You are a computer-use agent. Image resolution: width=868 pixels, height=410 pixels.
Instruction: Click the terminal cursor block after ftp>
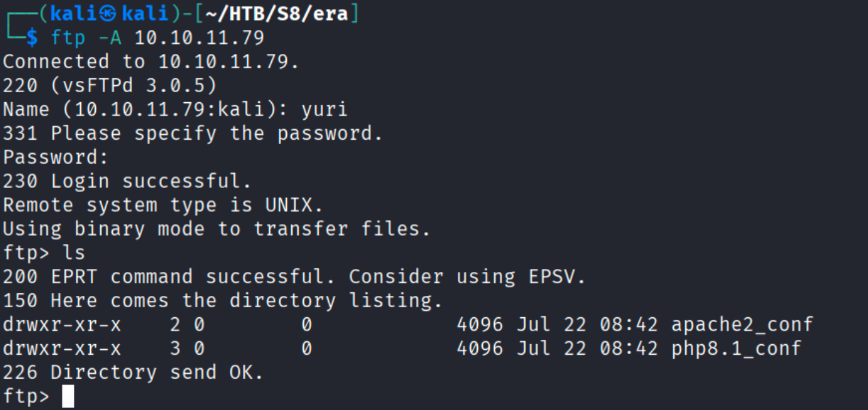[x=68, y=396]
